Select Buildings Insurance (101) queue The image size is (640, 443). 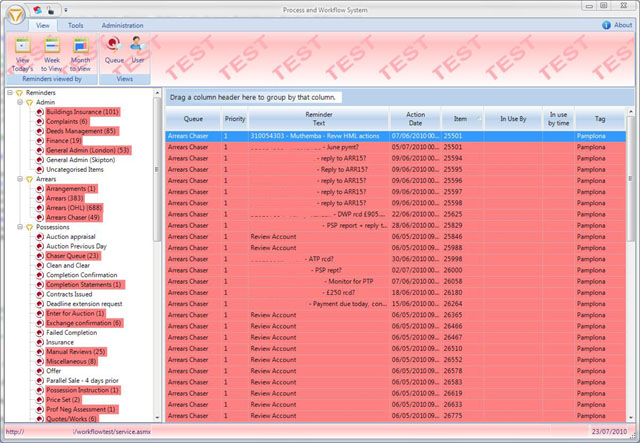click(82, 112)
